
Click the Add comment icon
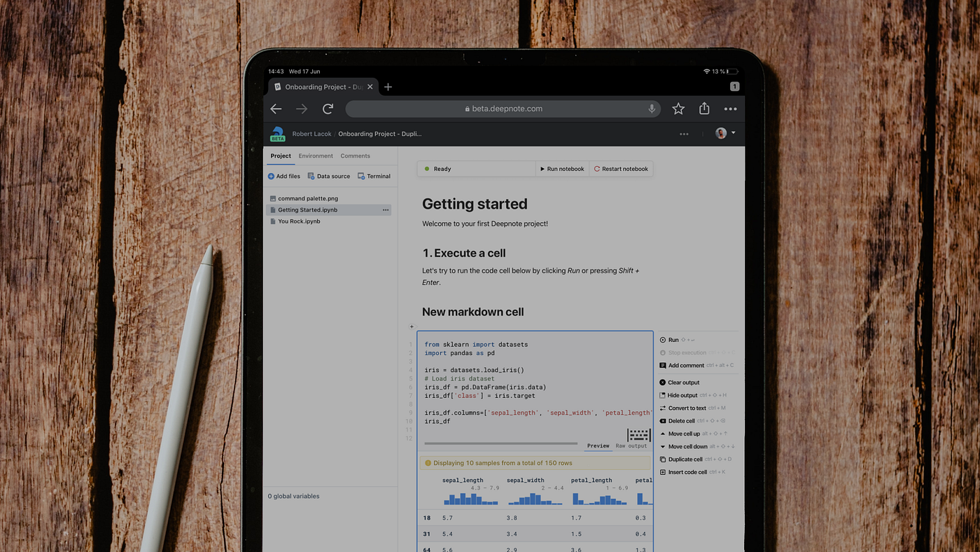[663, 365]
